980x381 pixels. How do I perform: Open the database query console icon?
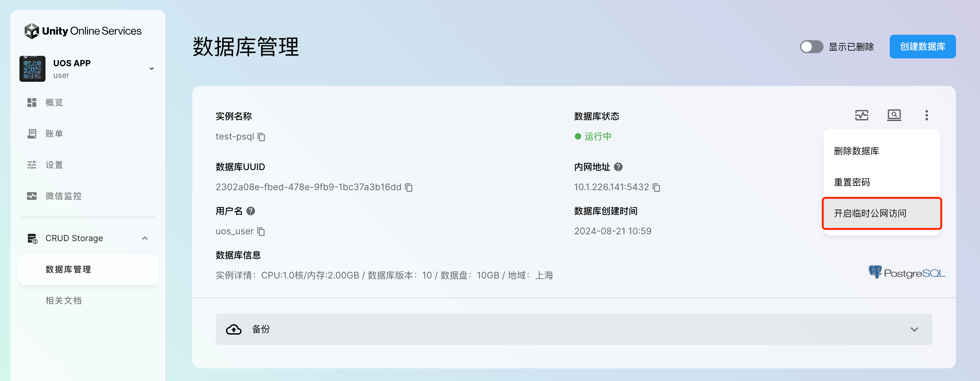[894, 115]
